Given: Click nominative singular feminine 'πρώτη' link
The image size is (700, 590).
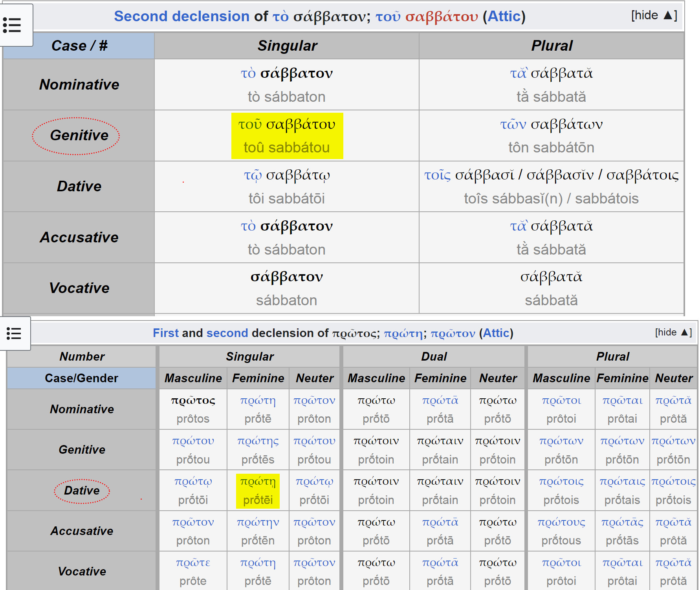Looking at the screenshot, I should coord(258,401).
